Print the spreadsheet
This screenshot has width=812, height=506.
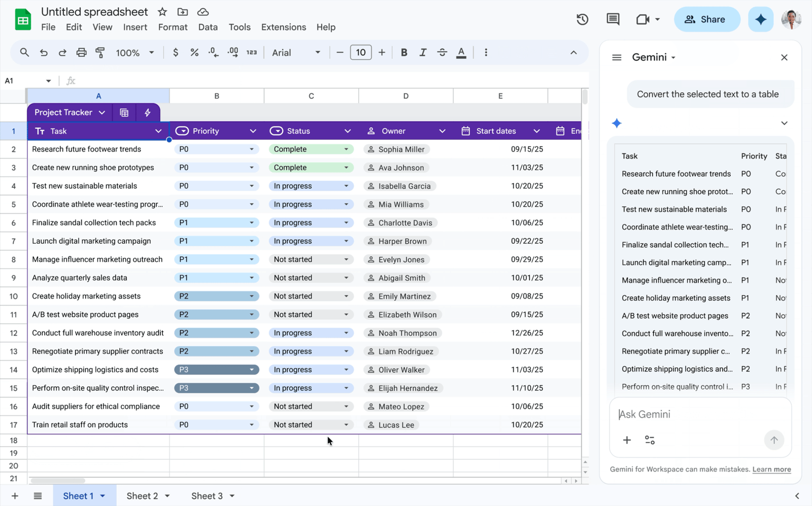pos(81,52)
